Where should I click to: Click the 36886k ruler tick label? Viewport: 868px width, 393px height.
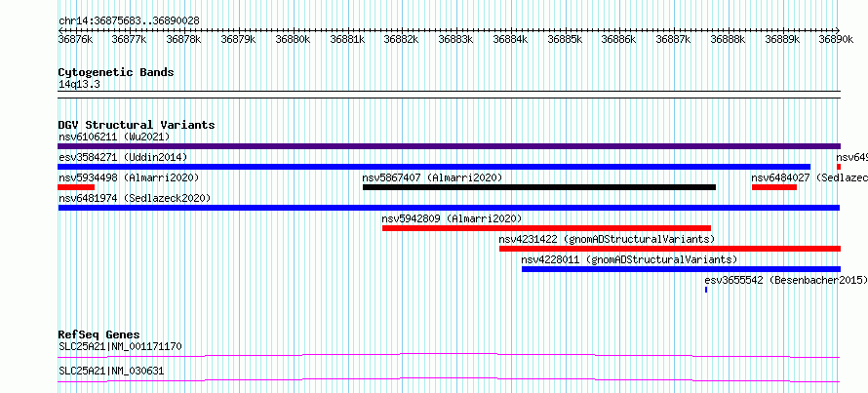[618, 39]
